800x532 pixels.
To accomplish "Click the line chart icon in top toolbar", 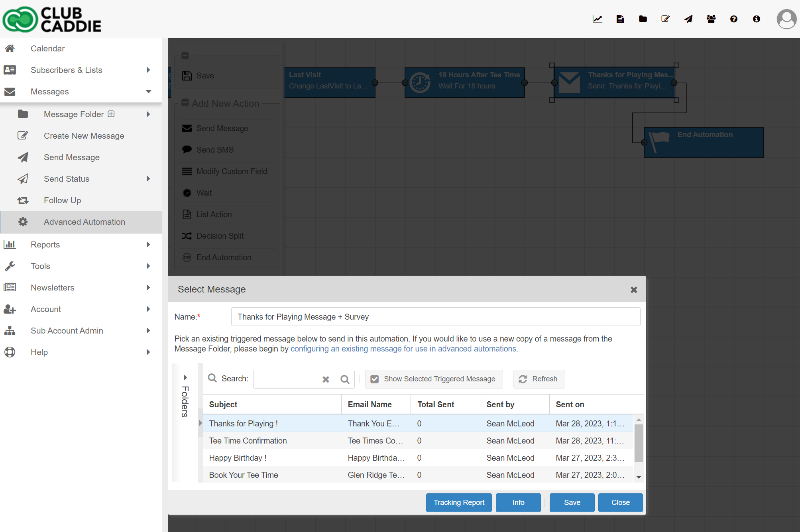I will [x=597, y=19].
